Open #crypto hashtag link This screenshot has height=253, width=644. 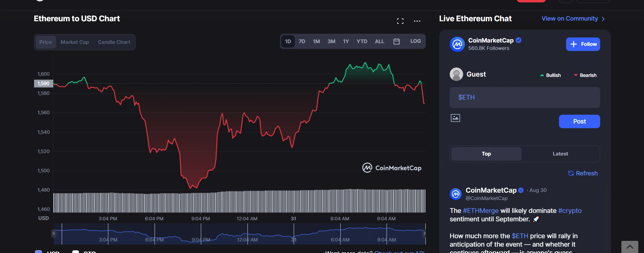coord(570,211)
